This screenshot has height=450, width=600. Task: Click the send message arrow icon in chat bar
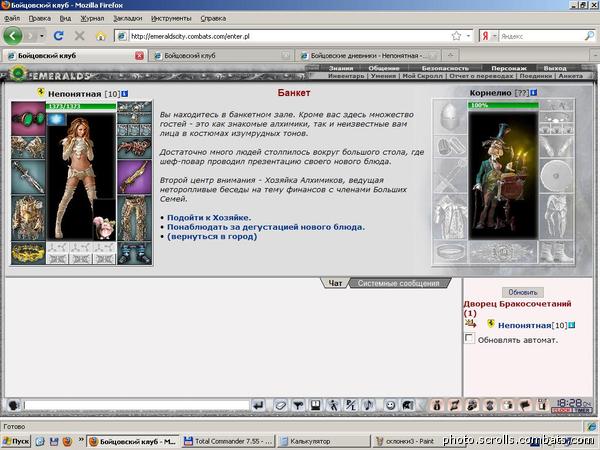tap(258, 405)
